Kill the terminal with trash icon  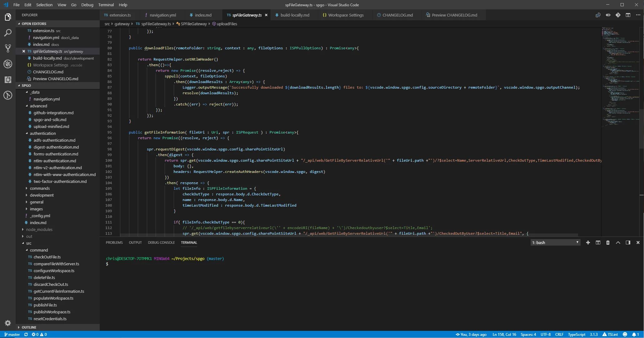[608, 242]
